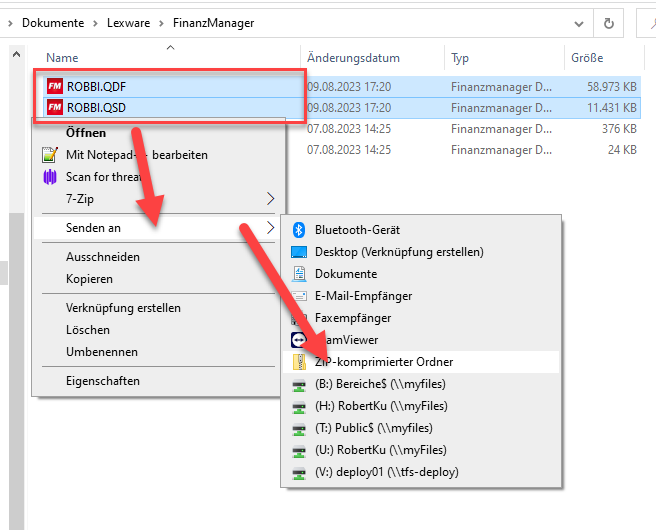This screenshot has width=656, height=530.
Task: Choose E-Mail-Empfänger in Senden an list
Action: (x=363, y=296)
